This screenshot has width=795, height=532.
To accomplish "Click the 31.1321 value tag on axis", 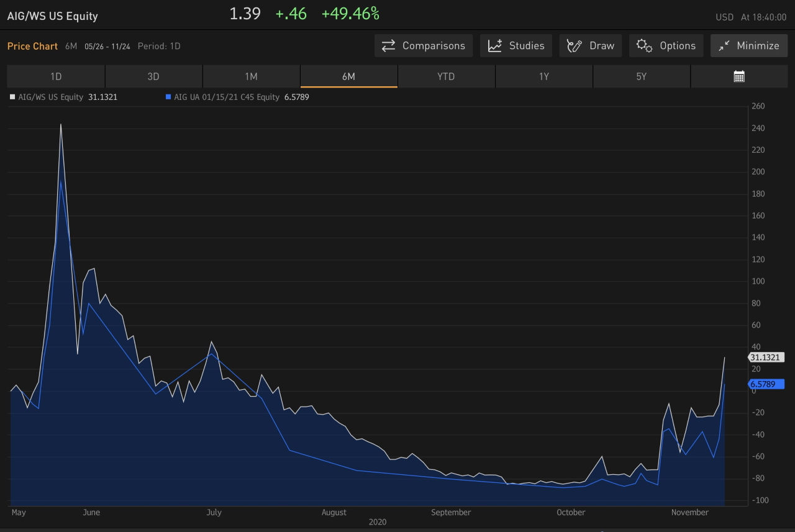I will [766, 358].
